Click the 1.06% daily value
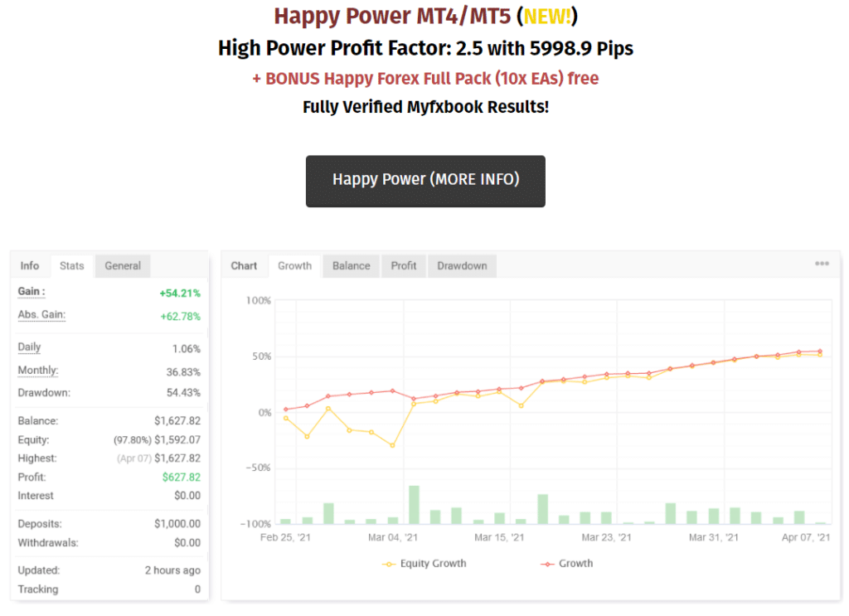Image resolution: width=849 pixels, height=616 pixels. [x=187, y=349]
